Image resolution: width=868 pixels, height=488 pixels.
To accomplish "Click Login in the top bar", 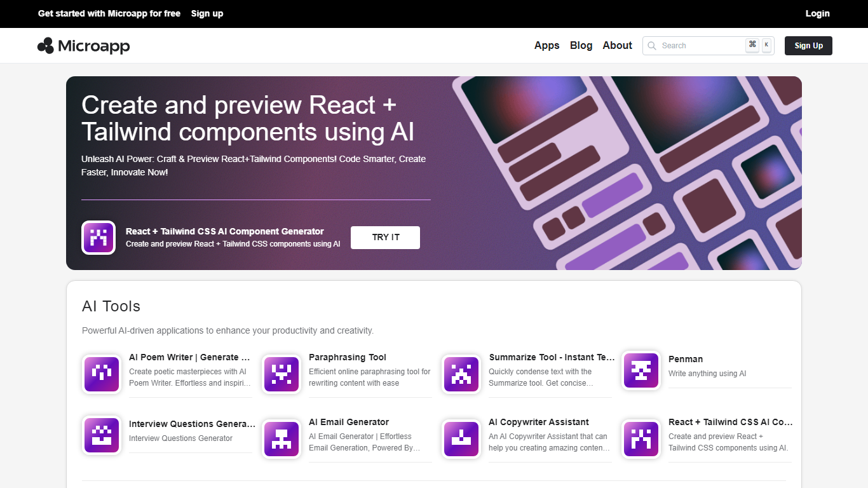I will 817,13.
